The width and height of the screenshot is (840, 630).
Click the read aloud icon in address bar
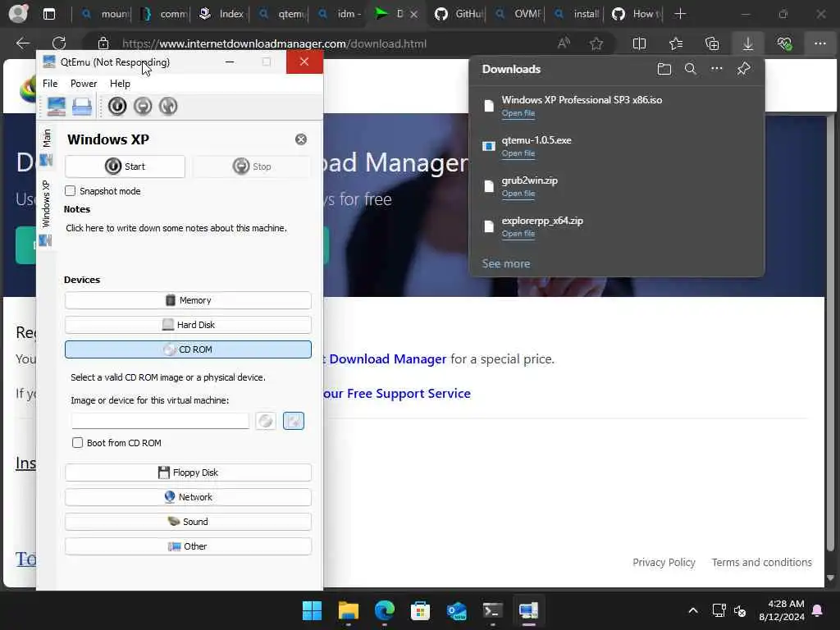[564, 43]
